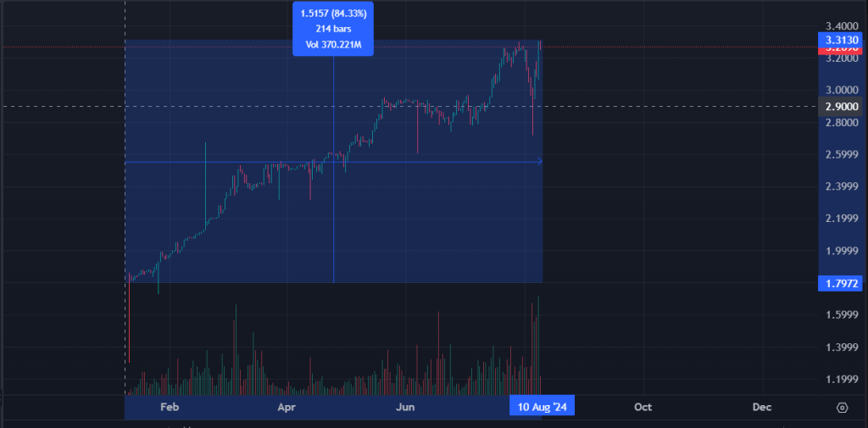Click the Oct label on time axis
The width and height of the screenshot is (868, 428).
click(643, 407)
